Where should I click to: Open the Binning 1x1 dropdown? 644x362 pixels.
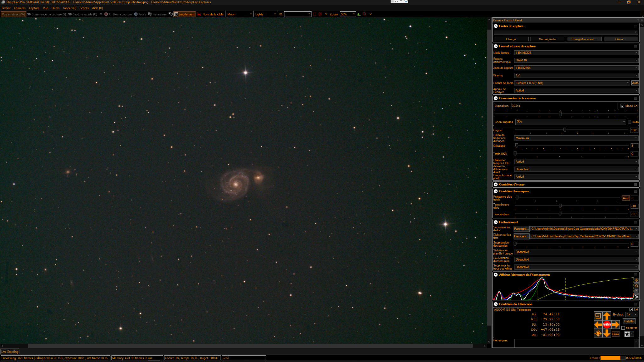576,75
